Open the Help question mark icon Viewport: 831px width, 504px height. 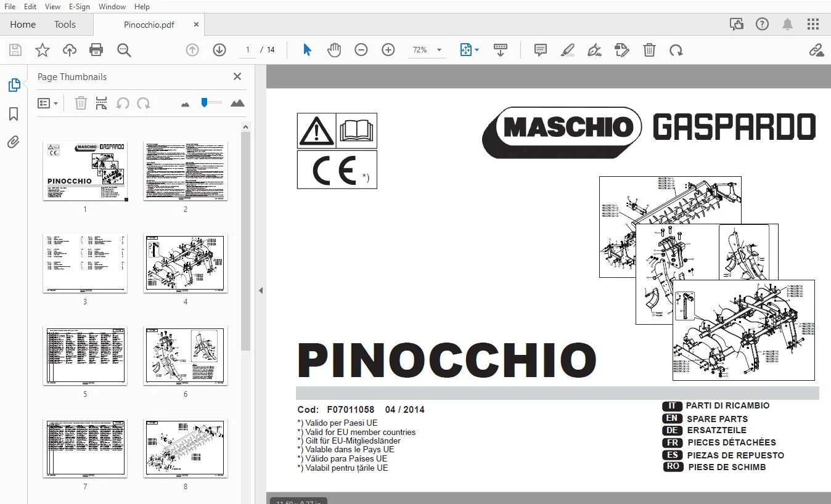tap(763, 25)
